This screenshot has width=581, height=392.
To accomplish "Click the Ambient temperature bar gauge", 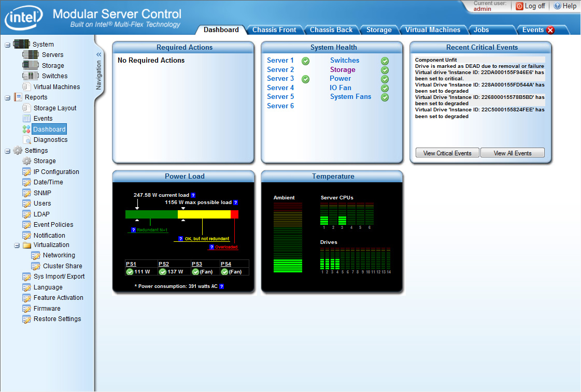I will (288, 237).
